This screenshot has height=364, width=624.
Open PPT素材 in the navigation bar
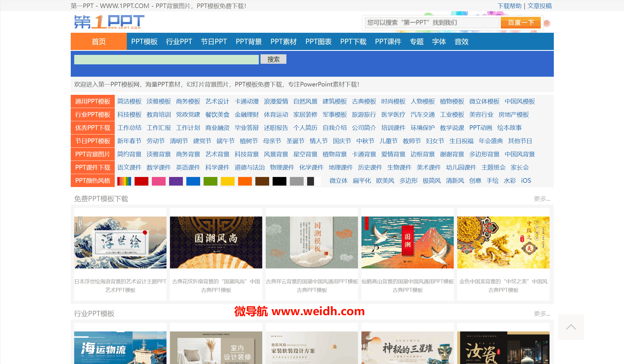tap(284, 42)
